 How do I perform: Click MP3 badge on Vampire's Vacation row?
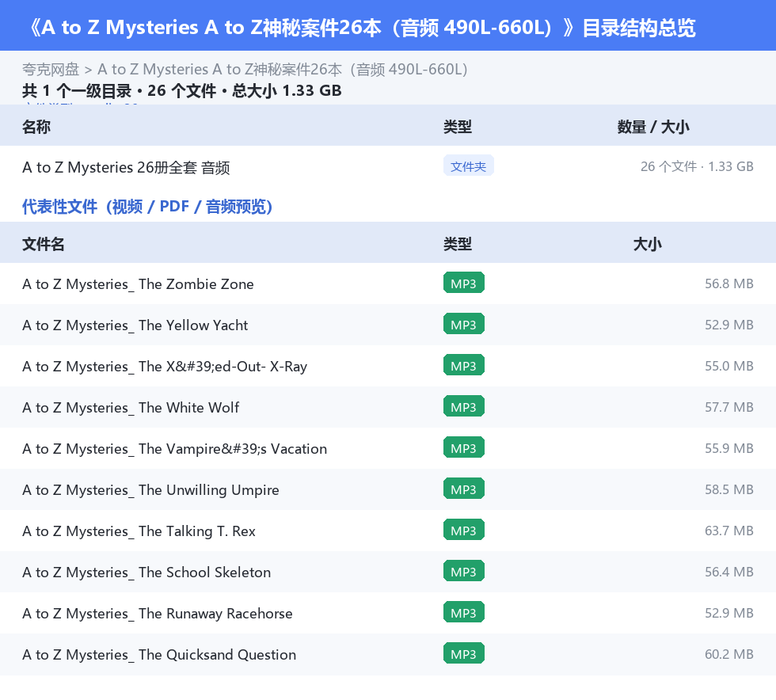tap(464, 447)
